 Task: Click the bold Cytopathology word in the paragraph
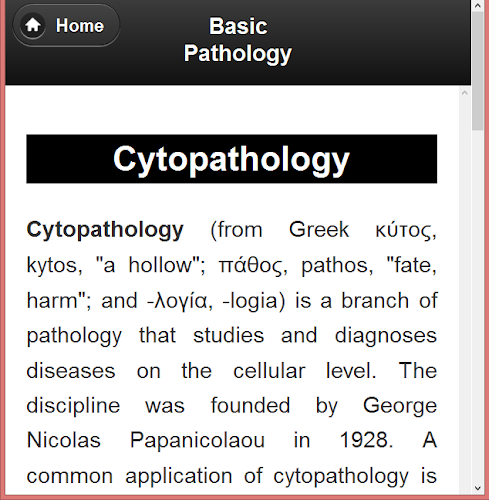(x=105, y=230)
